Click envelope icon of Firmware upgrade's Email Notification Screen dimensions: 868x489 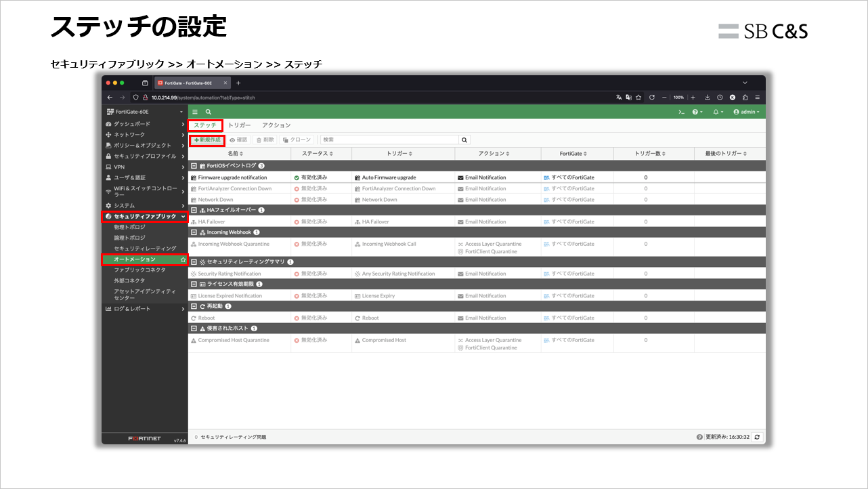tap(460, 177)
